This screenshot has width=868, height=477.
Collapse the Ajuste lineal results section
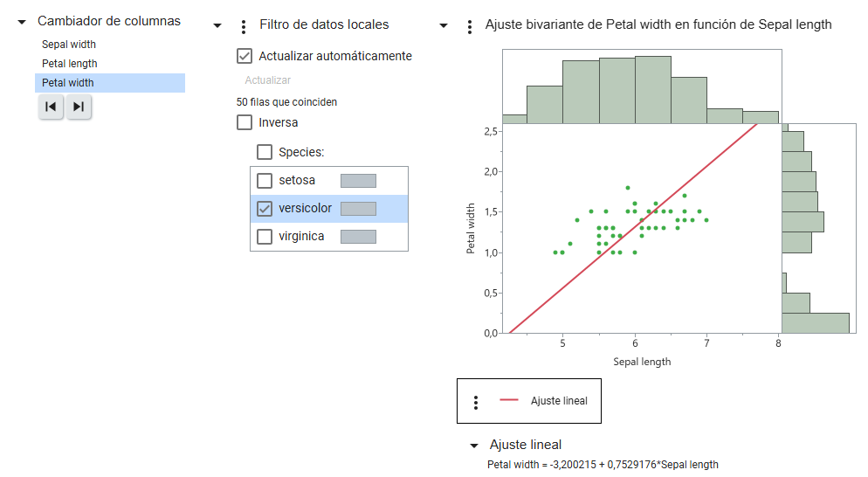[474, 446]
